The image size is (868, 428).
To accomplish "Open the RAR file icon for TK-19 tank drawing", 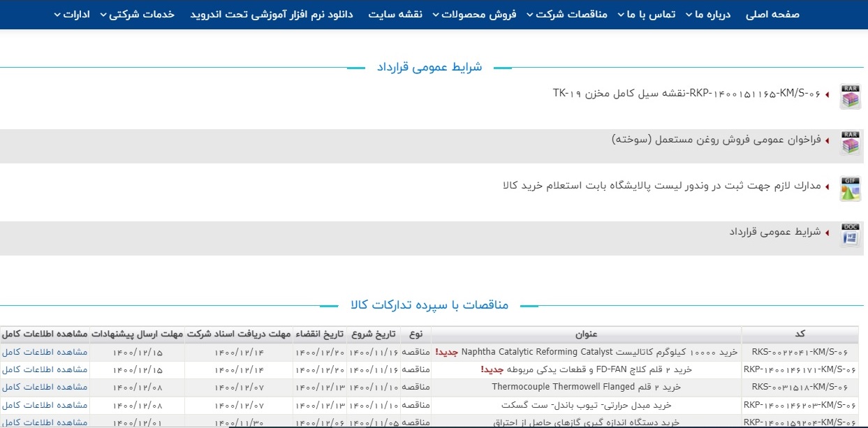I will coord(850,96).
